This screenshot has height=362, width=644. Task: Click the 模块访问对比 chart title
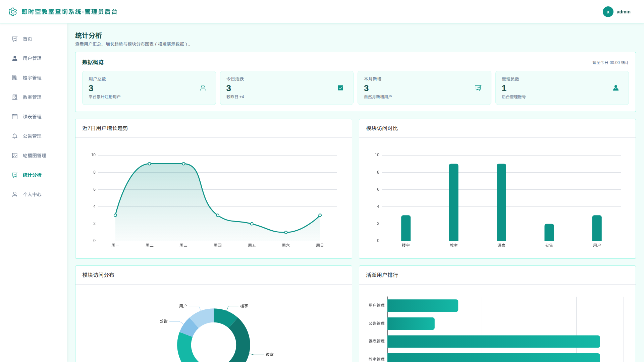(x=382, y=128)
